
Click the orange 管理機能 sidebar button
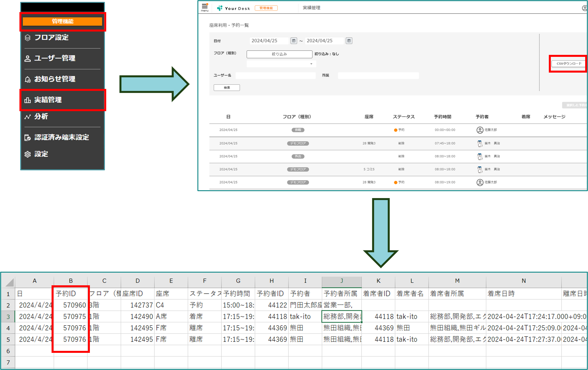63,21
